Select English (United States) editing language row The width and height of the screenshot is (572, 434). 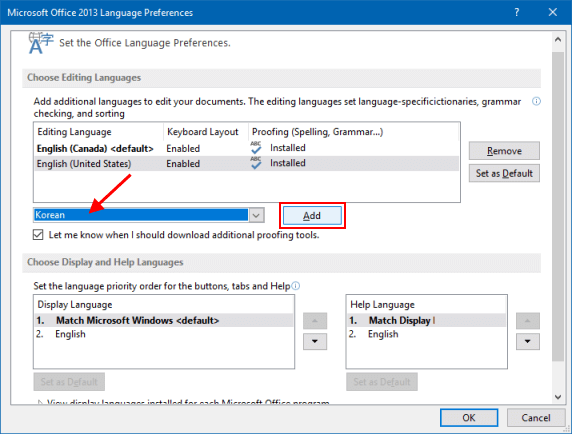(x=246, y=163)
